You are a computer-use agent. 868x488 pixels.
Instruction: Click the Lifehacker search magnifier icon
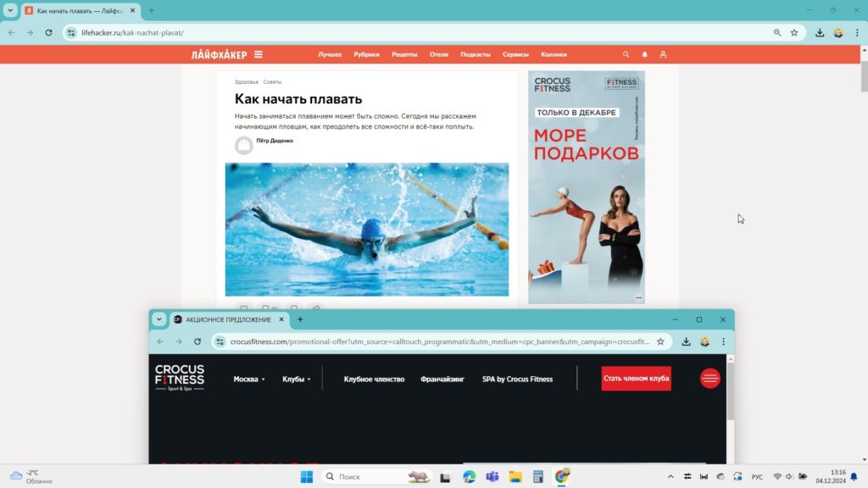tap(626, 54)
